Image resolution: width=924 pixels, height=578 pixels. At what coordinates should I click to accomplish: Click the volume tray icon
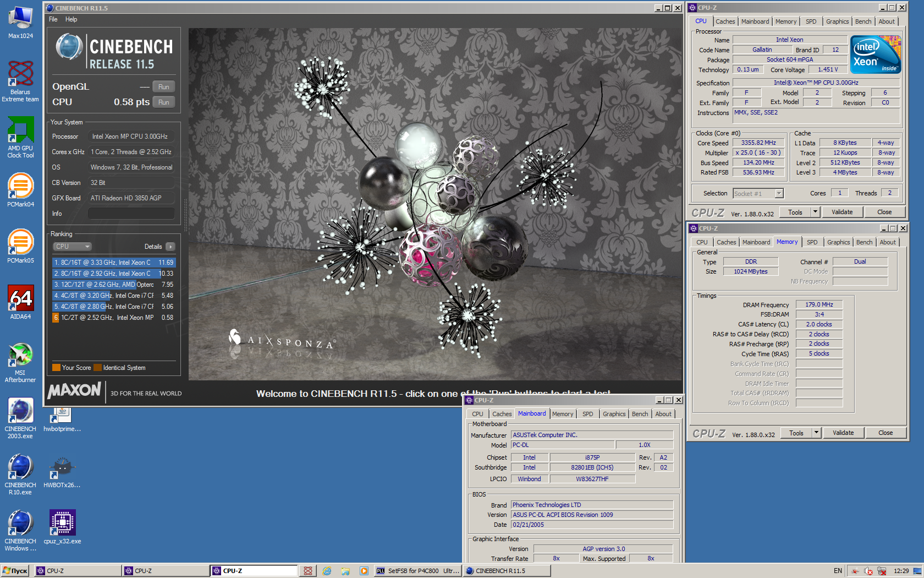click(868, 571)
